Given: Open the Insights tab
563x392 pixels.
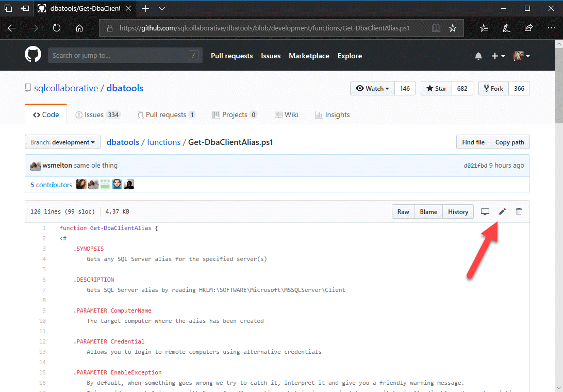Looking at the screenshot, I should pyautogui.click(x=332, y=115).
